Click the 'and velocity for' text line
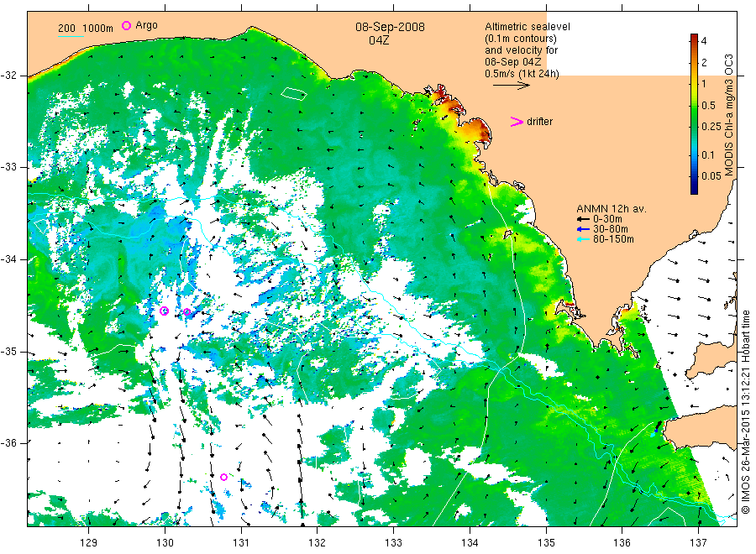The width and height of the screenshot is (756, 554). point(521,50)
